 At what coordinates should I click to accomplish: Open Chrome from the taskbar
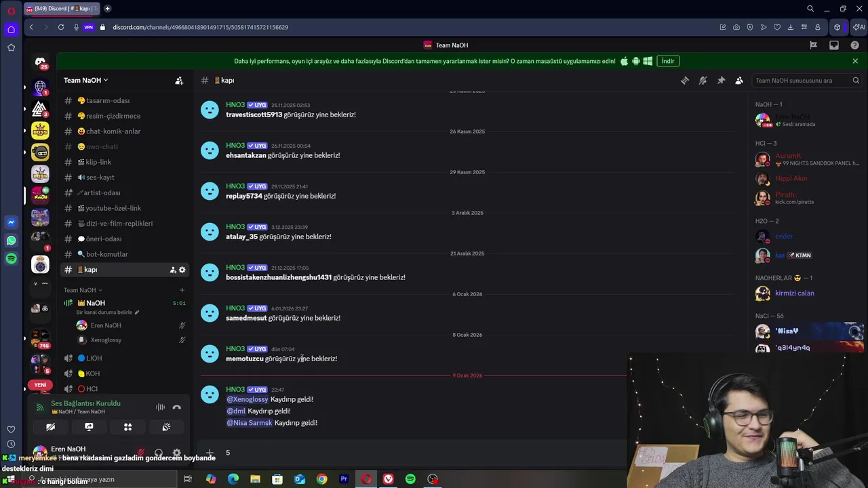coord(321,479)
